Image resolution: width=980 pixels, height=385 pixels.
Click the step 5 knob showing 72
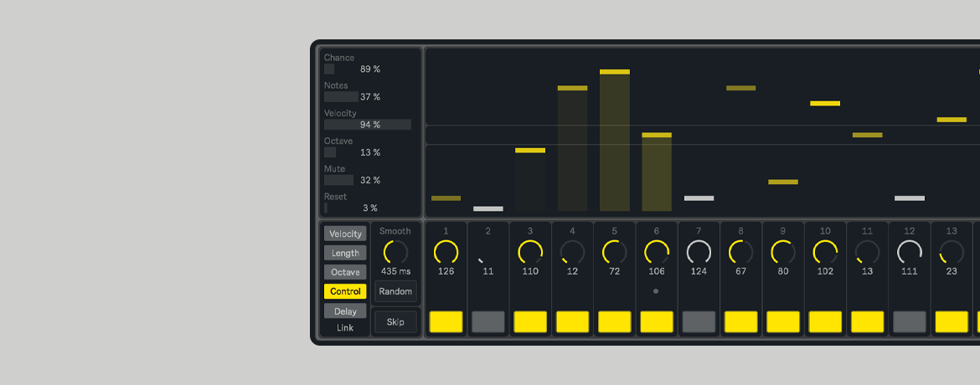(x=614, y=252)
